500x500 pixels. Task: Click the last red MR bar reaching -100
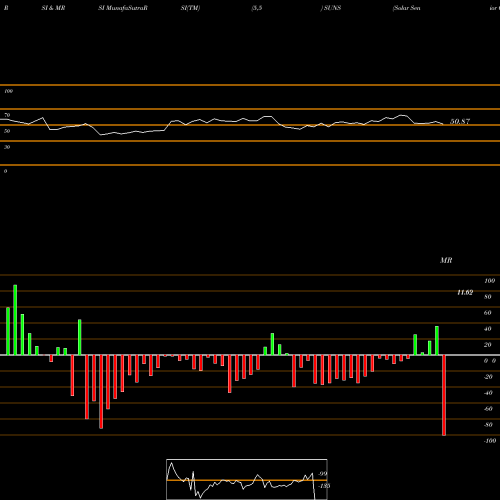[x=444, y=395]
